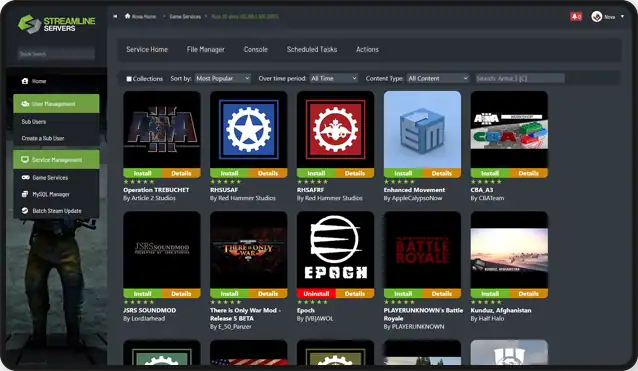The width and height of the screenshot is (638, 371).
Task: Collapse sidebar using the top arrow icon
Action: click(115, 16)
